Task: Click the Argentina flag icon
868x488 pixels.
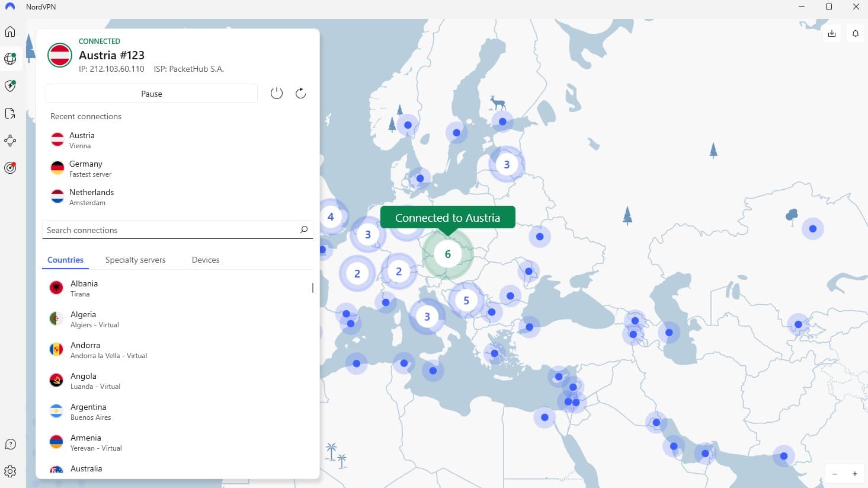Action: click(56, 412)
